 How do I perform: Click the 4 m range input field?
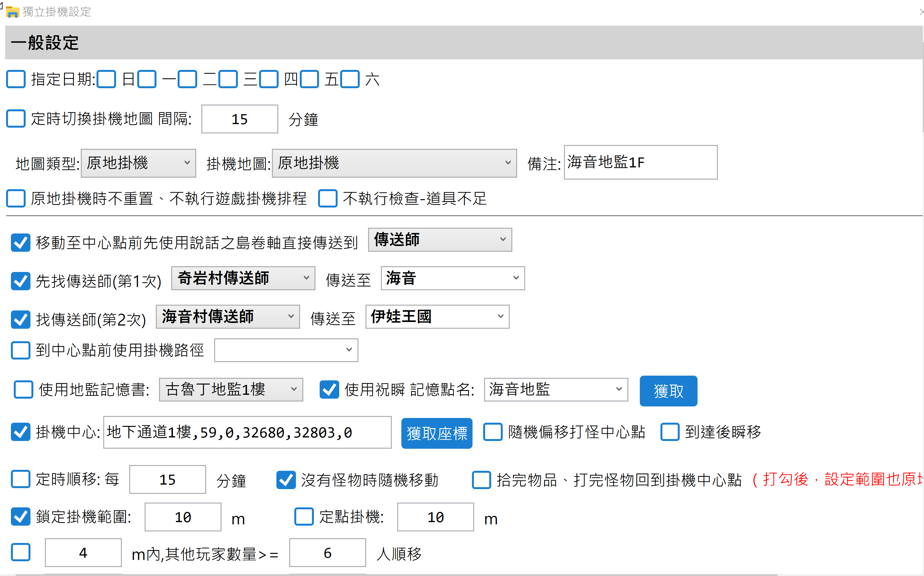(x=83, y=553)
